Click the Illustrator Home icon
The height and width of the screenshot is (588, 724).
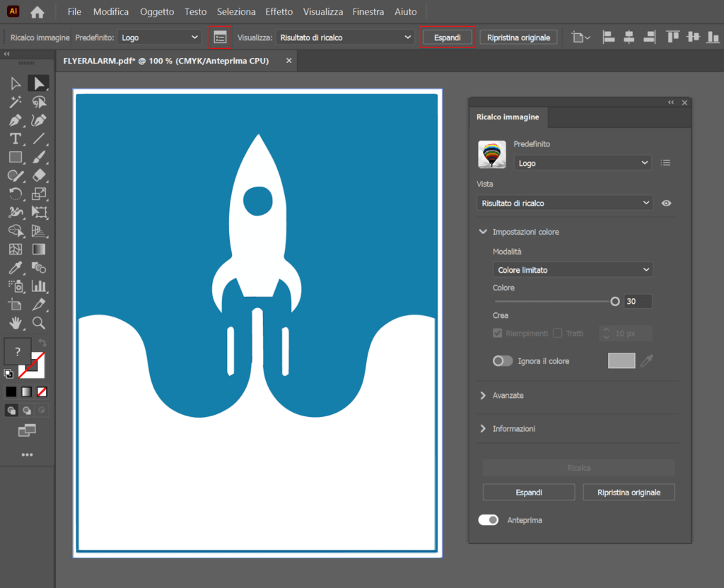click(x=37, y=12)
